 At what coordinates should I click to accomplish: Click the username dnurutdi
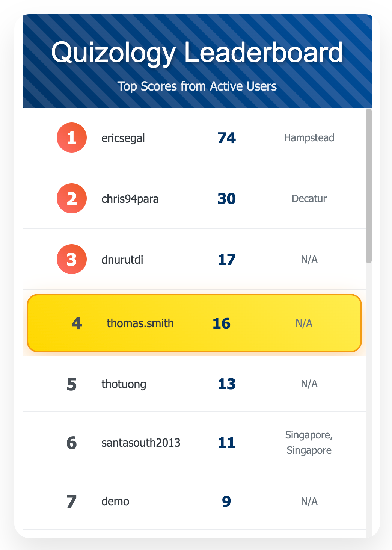click(x=122, y=260)
